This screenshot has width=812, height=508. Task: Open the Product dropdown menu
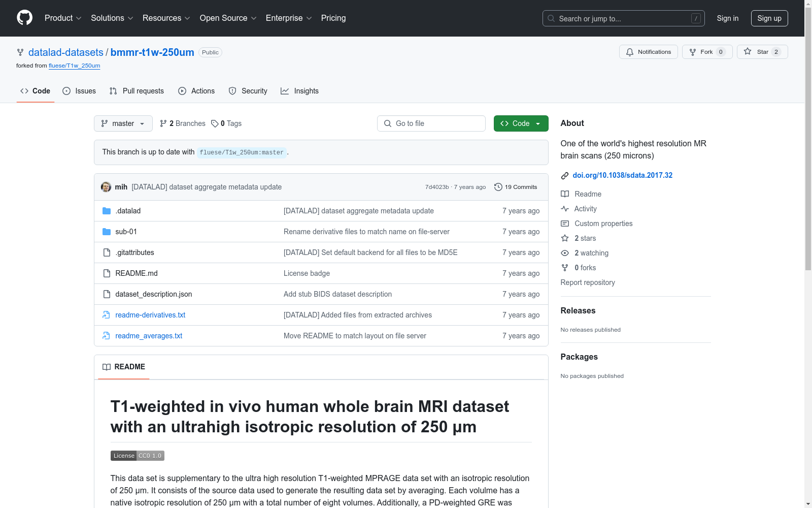63,18
